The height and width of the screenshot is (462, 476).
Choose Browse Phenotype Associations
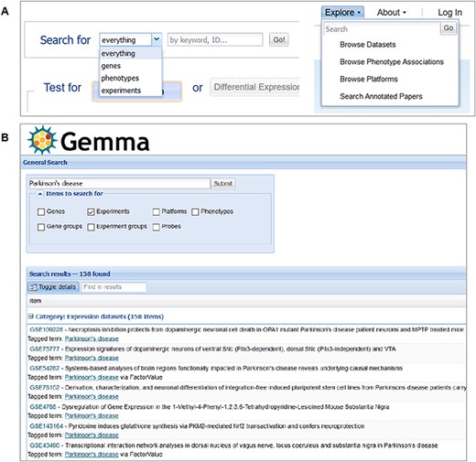pos(392,62)
